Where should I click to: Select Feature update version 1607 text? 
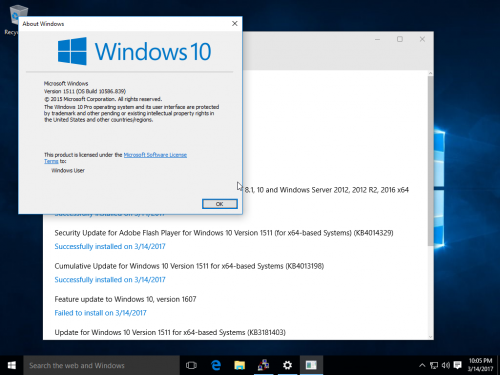(125, 299)
